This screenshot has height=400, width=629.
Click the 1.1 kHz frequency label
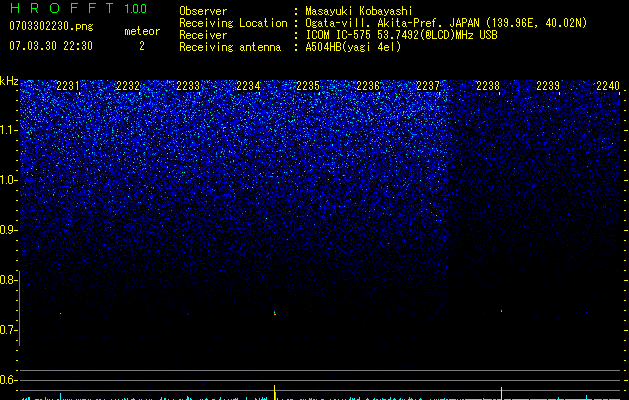(9, 130)
